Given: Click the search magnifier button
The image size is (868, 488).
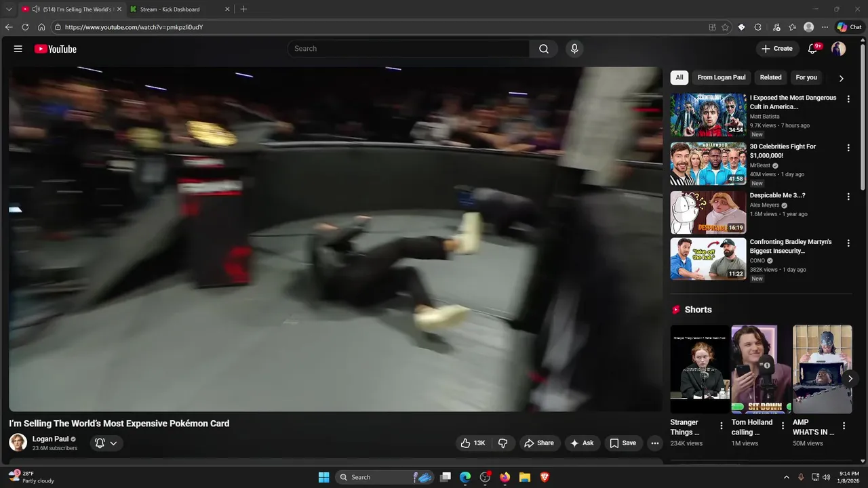Looking at the screenshot, I should point(544,49).
